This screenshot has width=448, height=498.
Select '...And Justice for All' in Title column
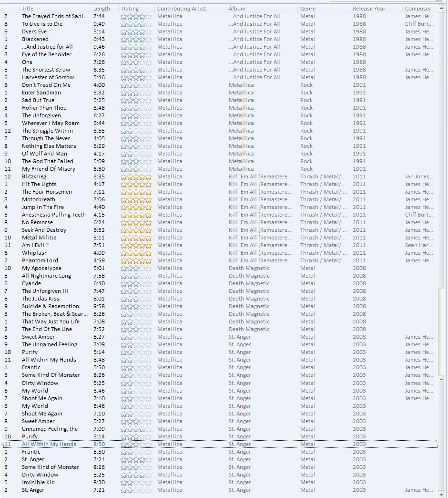point(47,47)
